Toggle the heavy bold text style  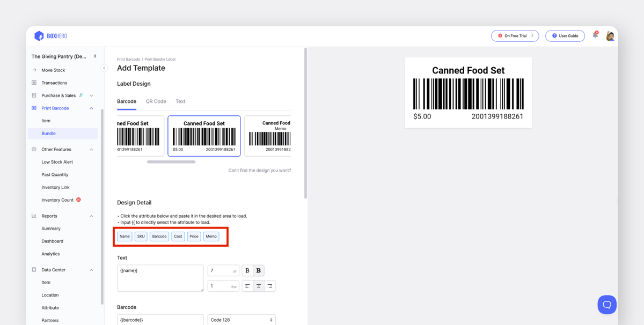[259, 270]
